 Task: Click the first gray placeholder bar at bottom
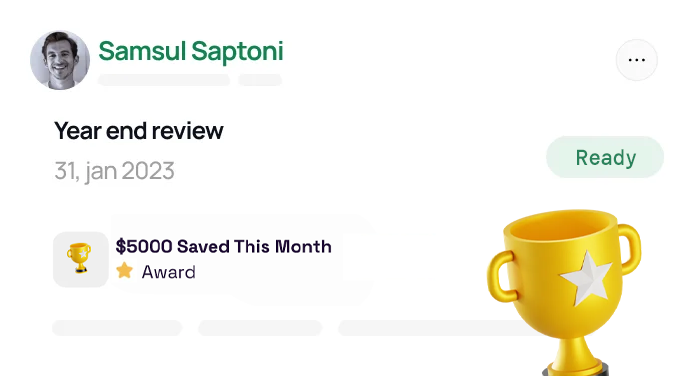[x=117, y=328]
